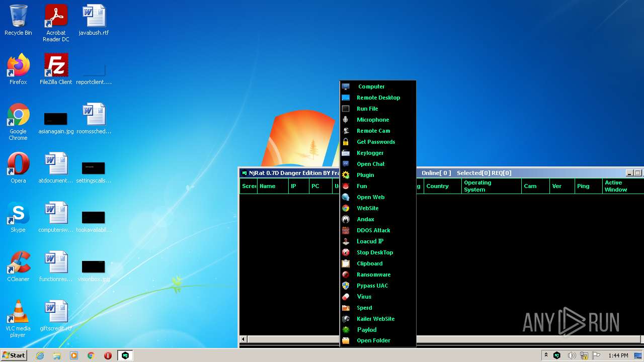Select Kailer WebSite menu entry
644x362 pixels.
click(x=378, y=319)
